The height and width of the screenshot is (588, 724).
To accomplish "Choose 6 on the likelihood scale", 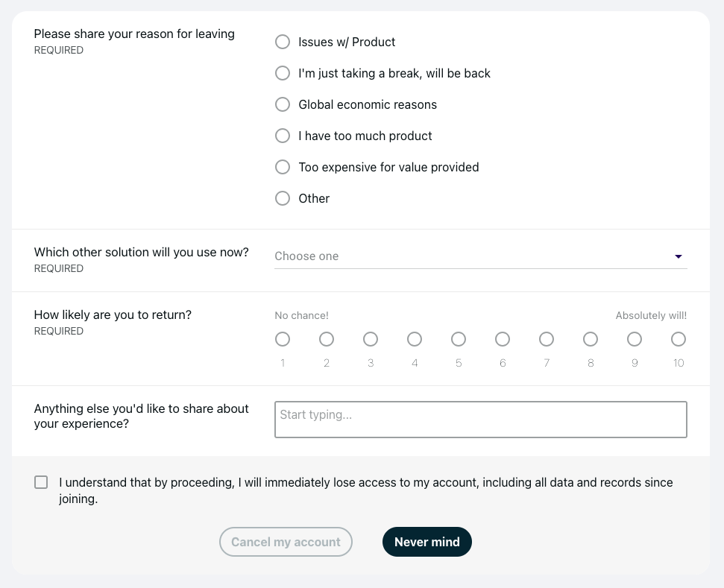I will coord(503,340).
